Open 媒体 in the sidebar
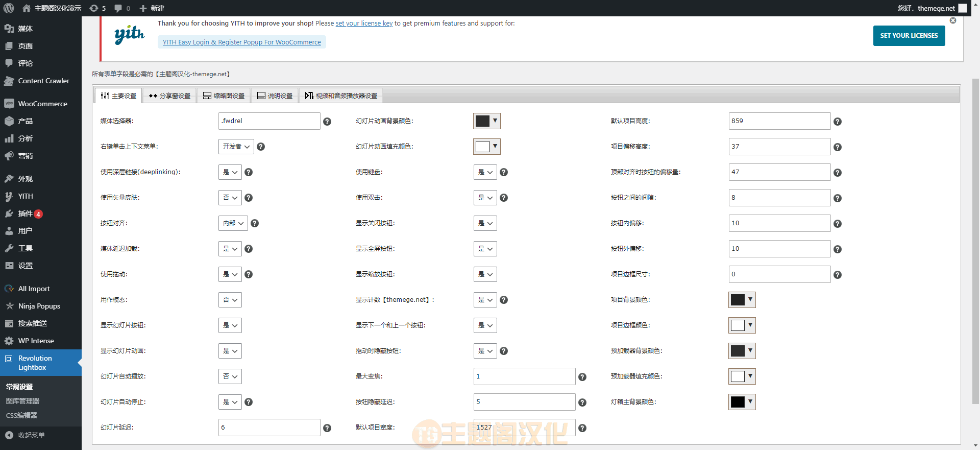980x450 pixels. point(41,29)
